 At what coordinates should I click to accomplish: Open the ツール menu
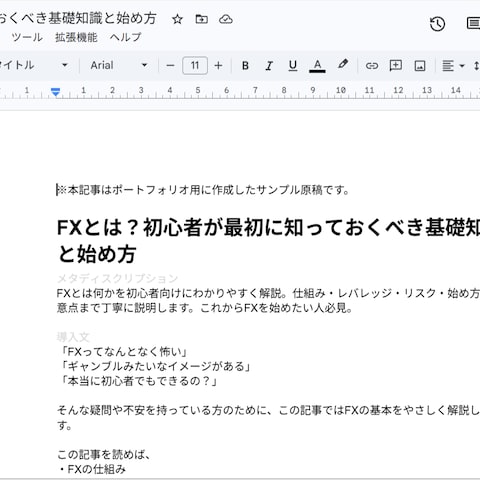27,37
